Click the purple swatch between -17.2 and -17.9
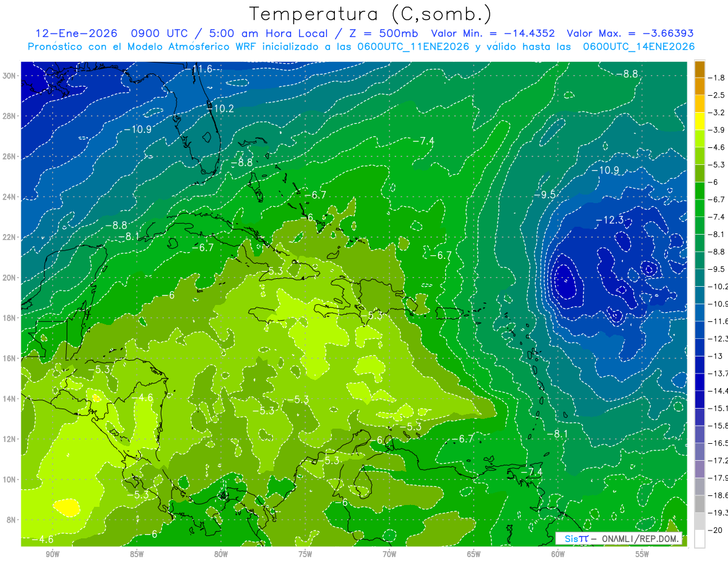Image resolution: width=728 pixels, height=562 pixels. pyautogui.click(x=699, y=469)
